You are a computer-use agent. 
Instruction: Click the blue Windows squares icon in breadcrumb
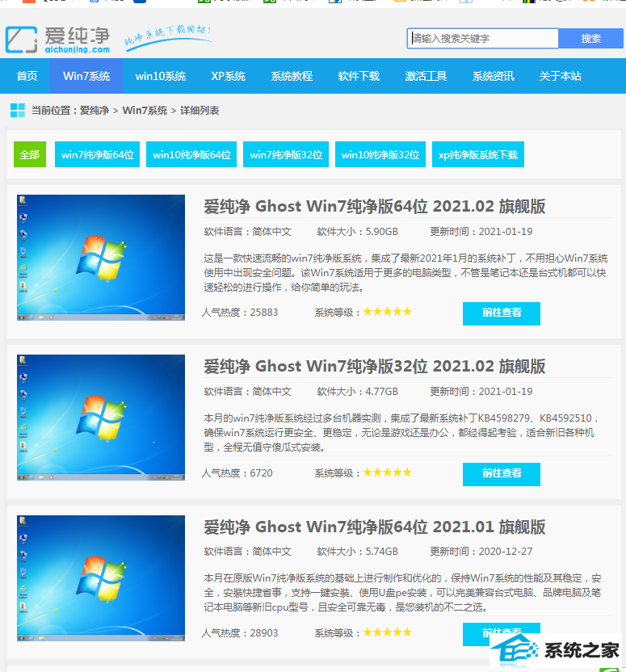click(18, 110)
